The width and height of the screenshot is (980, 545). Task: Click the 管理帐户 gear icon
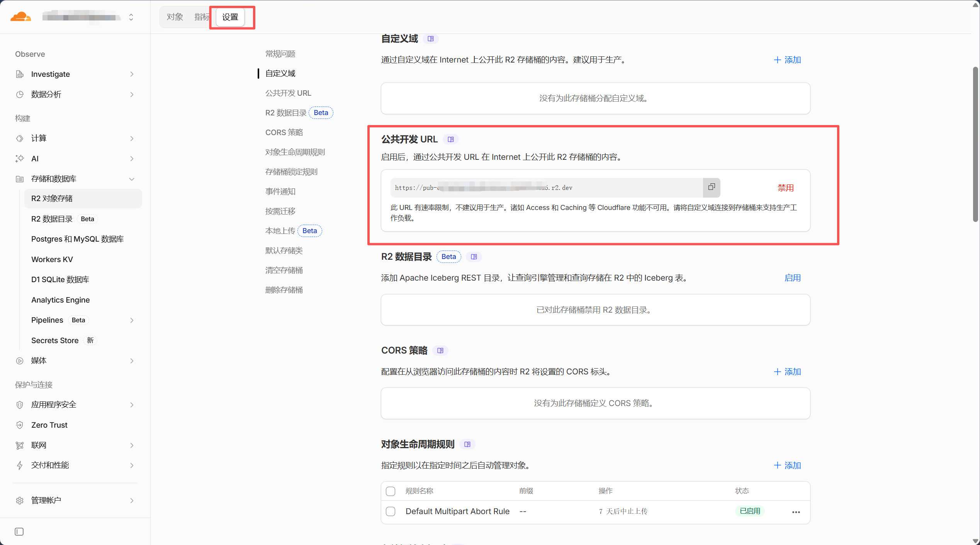pos(20,500)
